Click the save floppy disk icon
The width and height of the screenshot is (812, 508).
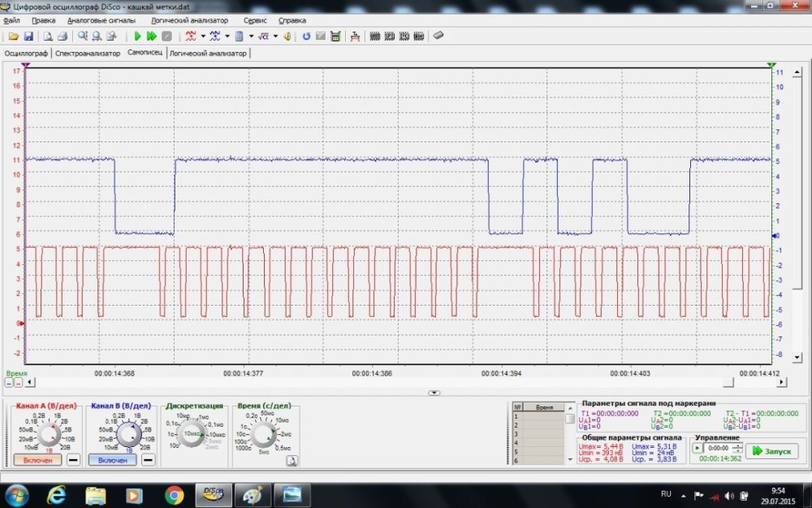tap(28, 37)
